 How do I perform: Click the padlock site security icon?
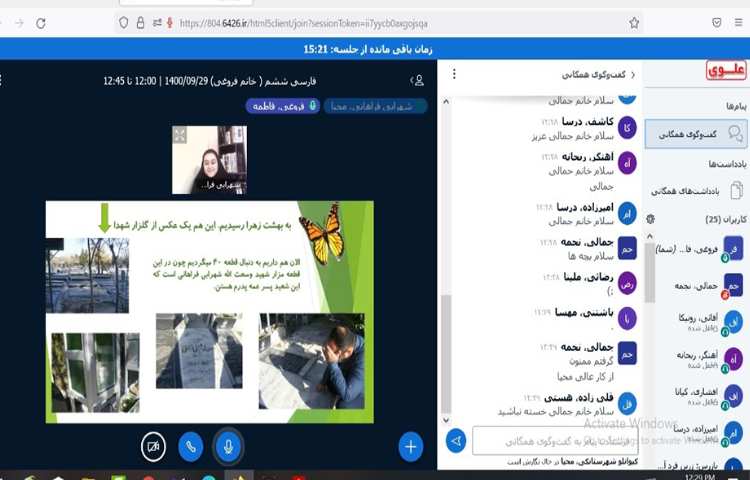coord(140,22)
